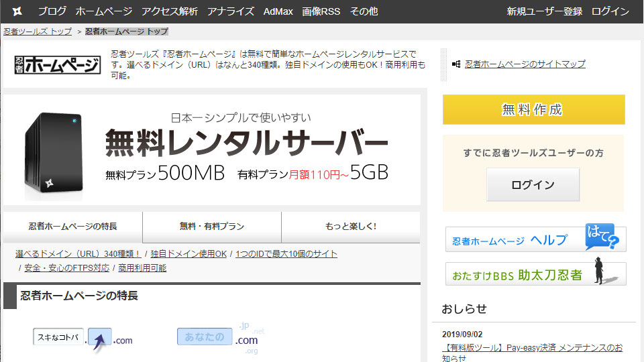The width and height of the screenshot is (644, 362).
Task: Click 新規ユーザー登録 in top bar
Action: (544, 11)
